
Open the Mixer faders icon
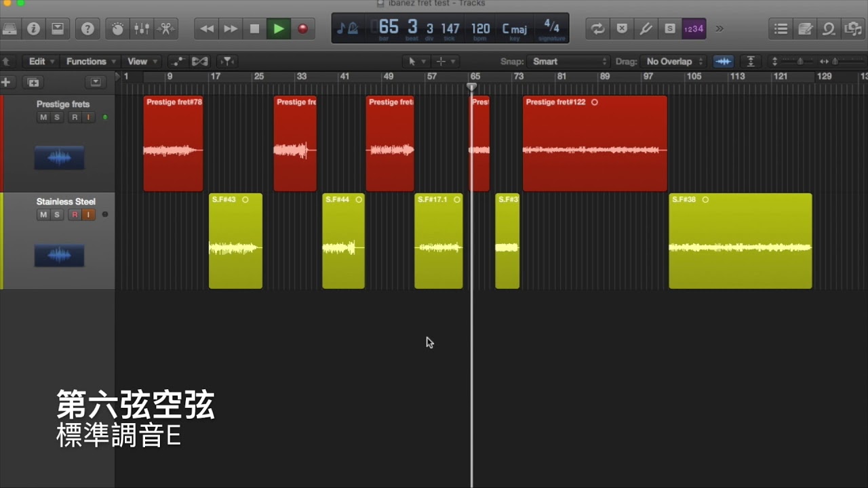[x=142, y=28]
